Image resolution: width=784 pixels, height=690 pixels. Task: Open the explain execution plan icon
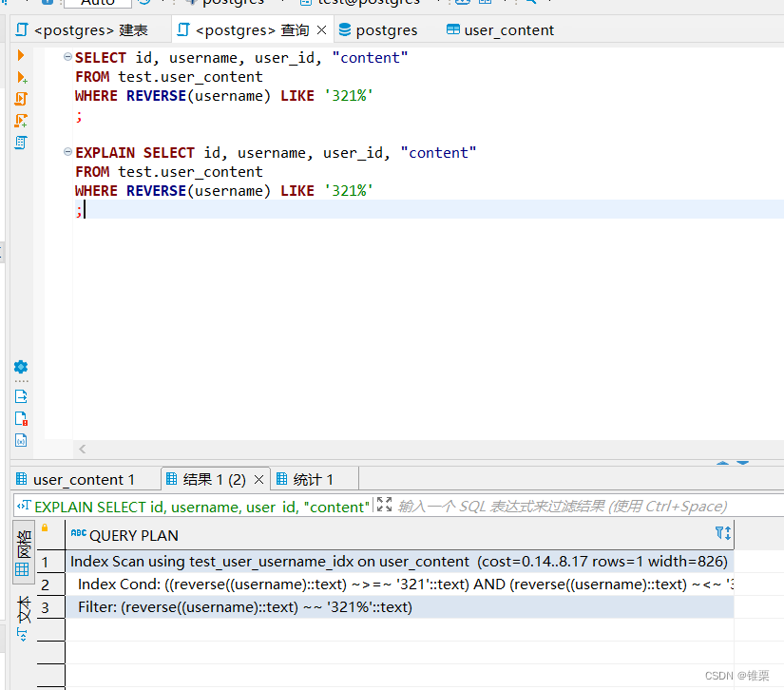point(21,143)
